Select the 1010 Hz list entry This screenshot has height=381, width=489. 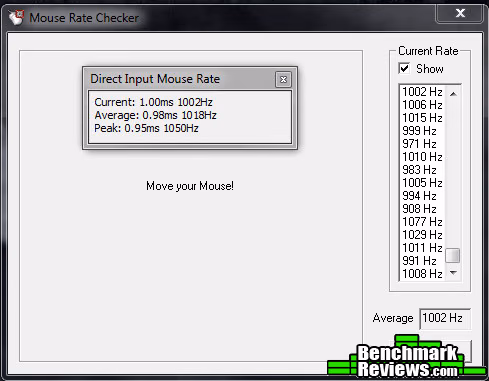point(422,157)
